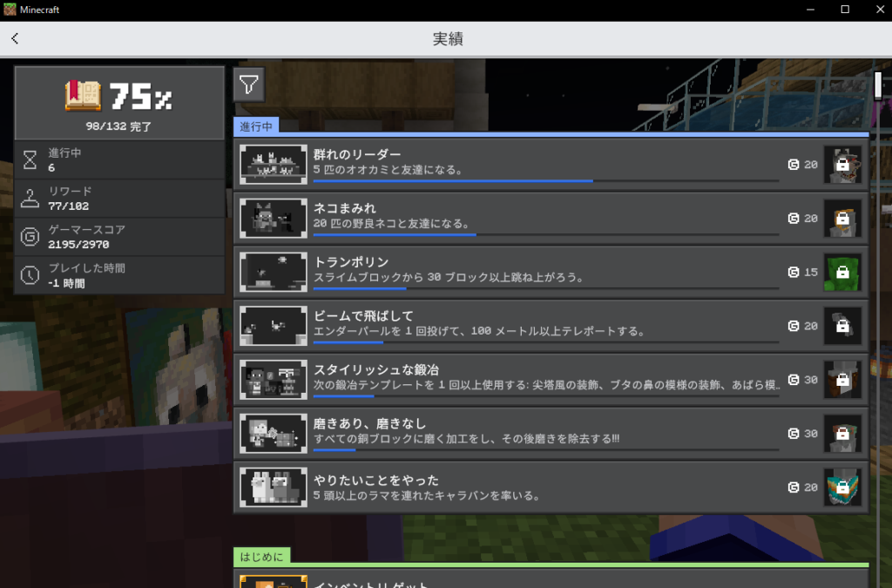The image size is (892, 588).
Task: Click the 進行中 section header
Action: click(256, 125)
